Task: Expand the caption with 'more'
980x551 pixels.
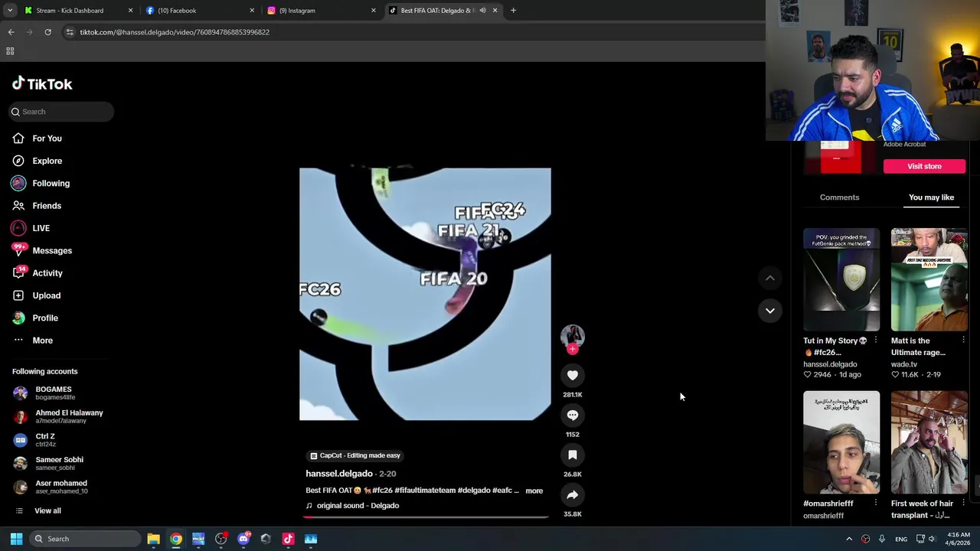Action: pos(534,491)
